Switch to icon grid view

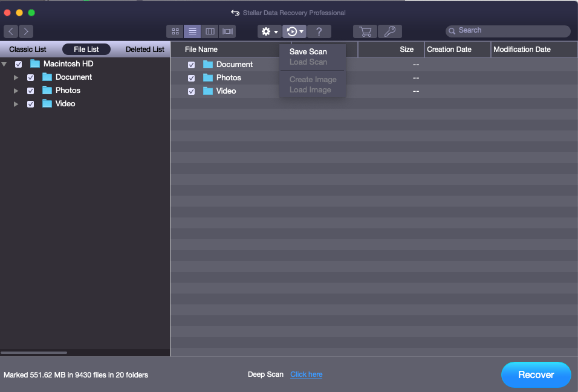(x=175, y=31)
